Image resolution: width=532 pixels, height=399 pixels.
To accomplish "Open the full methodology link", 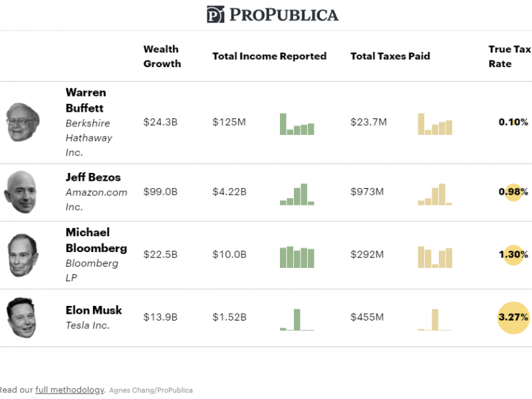I will pos(70,390).
